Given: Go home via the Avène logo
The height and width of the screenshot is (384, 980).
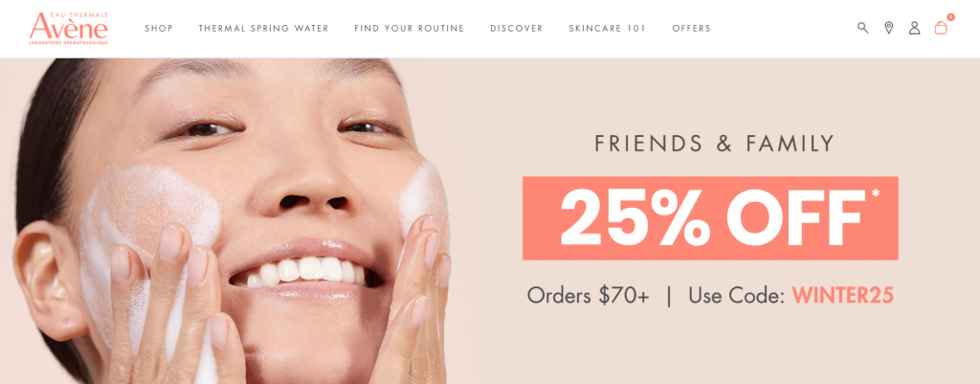Looking at the screenshot, I should [69, 28].
